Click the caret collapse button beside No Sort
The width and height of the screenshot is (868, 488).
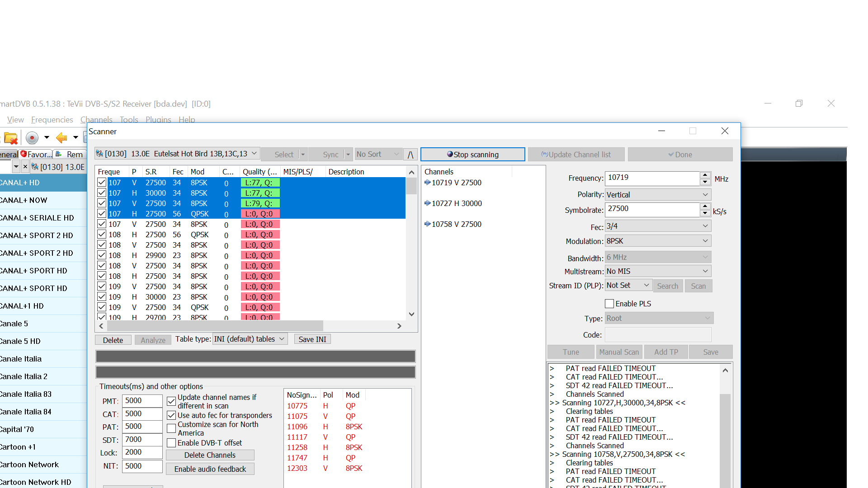coord(410,155)
